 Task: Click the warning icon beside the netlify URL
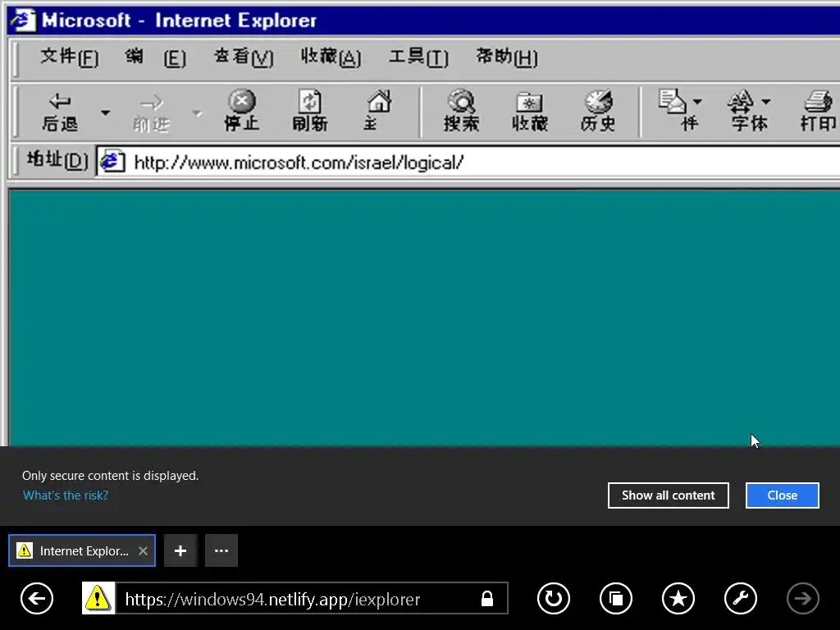98,598
